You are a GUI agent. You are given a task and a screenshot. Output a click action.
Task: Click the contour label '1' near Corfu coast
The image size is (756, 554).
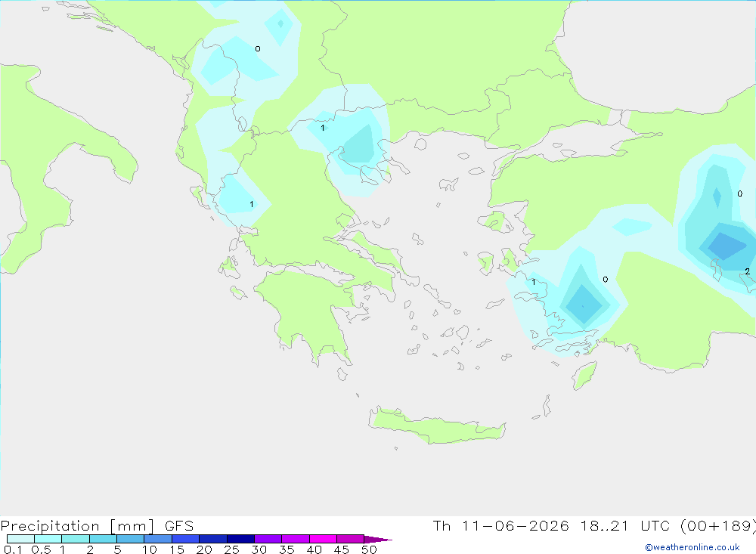251,204
